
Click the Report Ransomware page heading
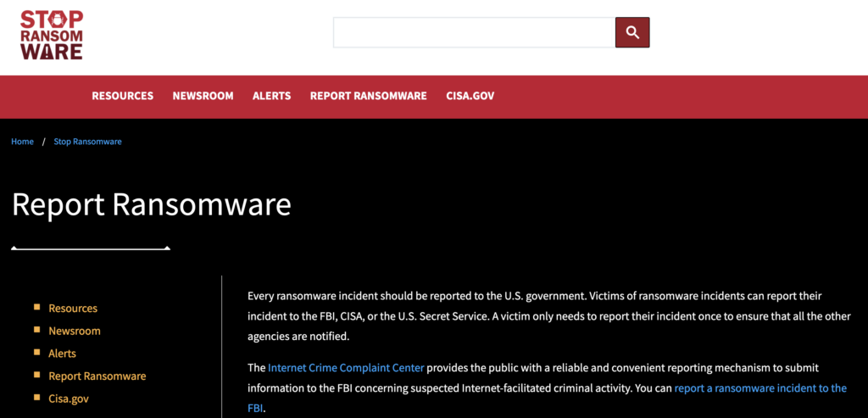pos(151,204)
